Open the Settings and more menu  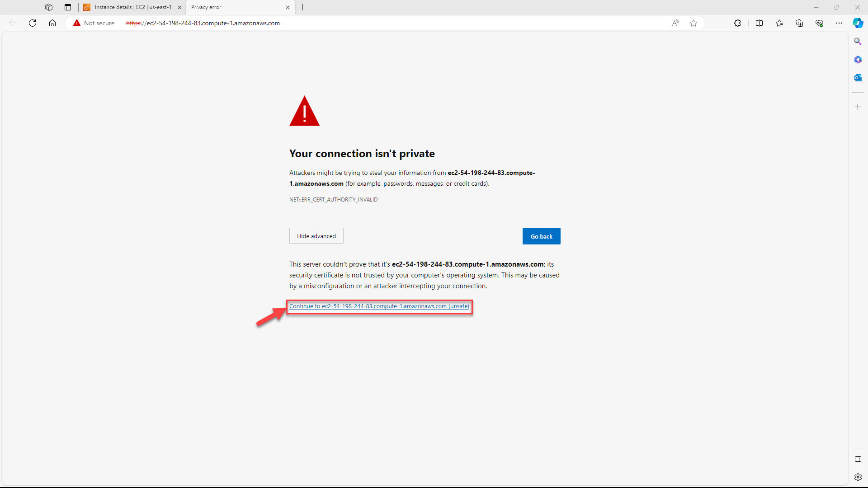(839, 23)
